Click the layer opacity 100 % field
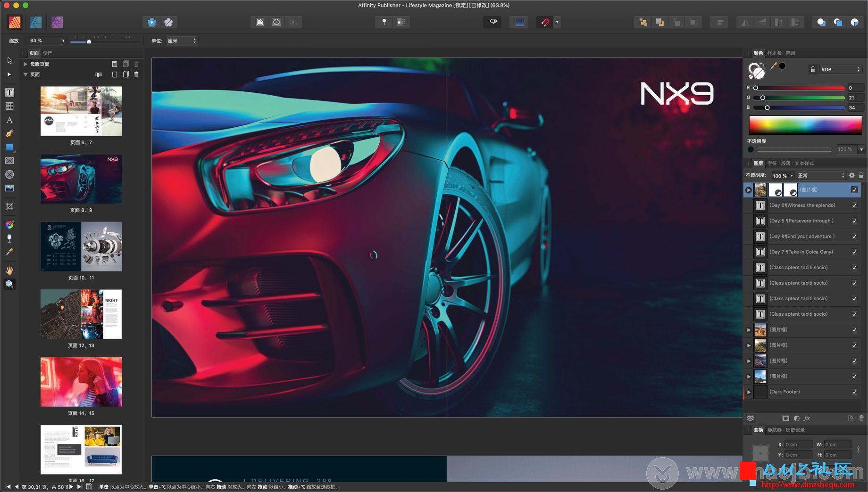Screen dimensions: 868x492 (x=782, y=176)
